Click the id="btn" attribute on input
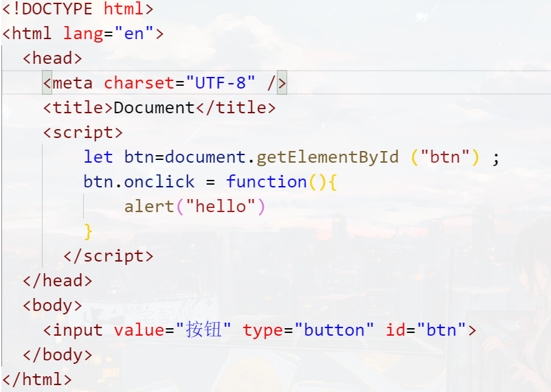Screen dimensions: 551x392 pyautogui.click(x=426, y=330)
